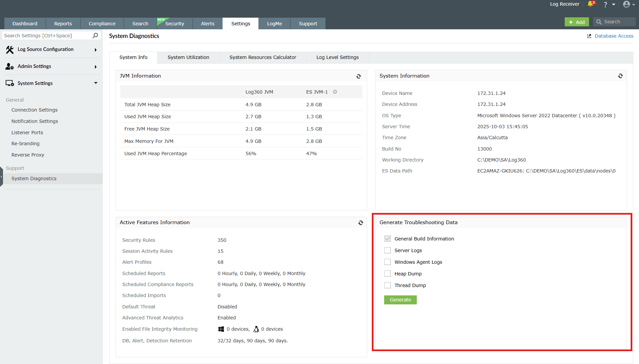Click the green Generate button
Viewport: 639px width, 364px height.
pos(400,300)
